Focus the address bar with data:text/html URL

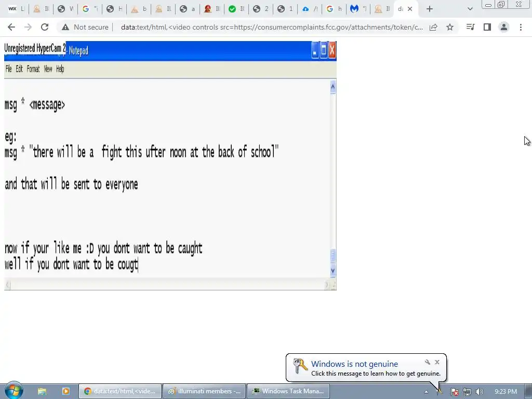click(272, 27)
